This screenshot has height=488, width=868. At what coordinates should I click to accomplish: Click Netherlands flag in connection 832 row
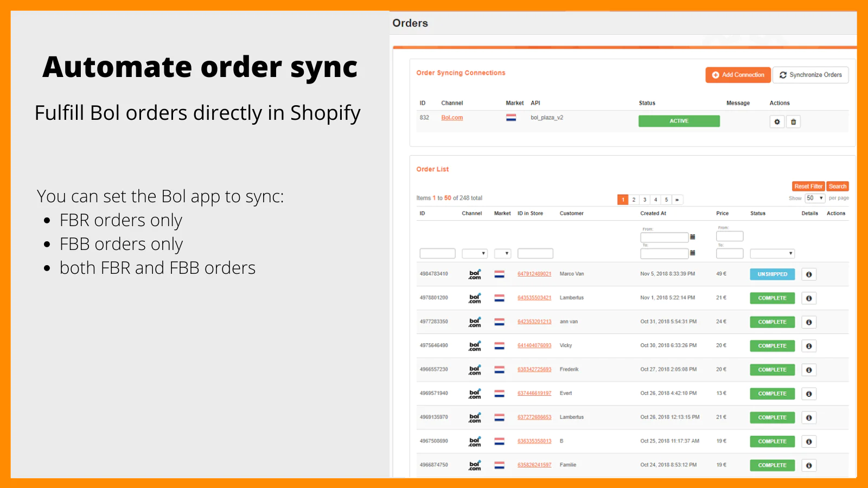pos(511,118)
